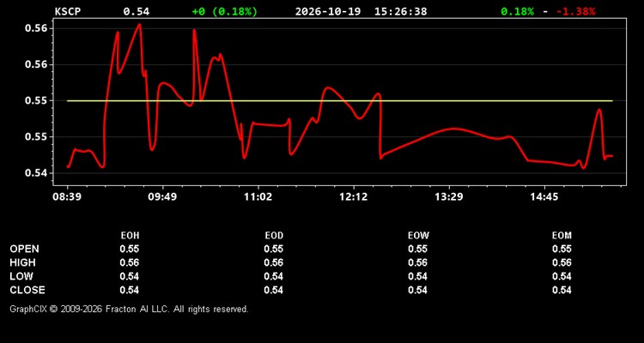
Task: Select the 08:39 time axis label
Action: (67, 197)
